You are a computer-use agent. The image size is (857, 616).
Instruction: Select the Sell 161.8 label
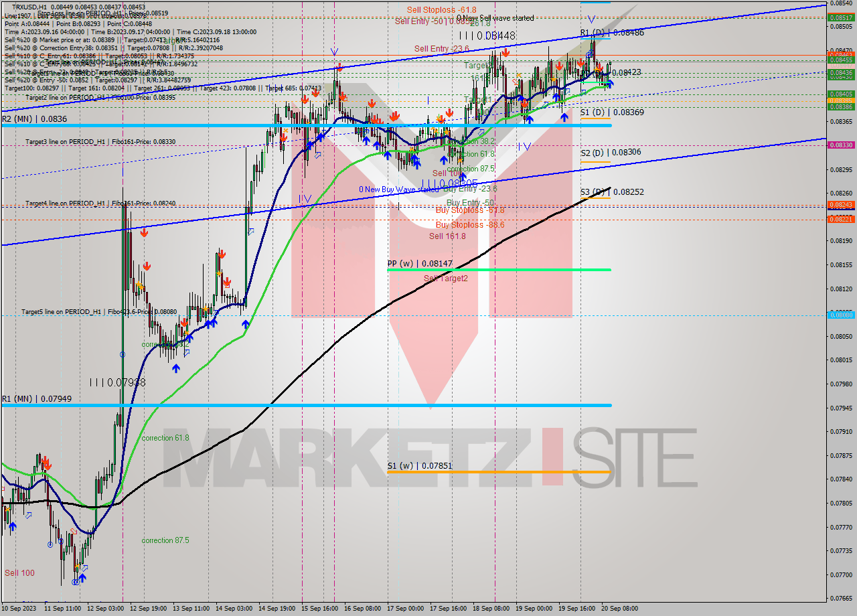(447, 236)
